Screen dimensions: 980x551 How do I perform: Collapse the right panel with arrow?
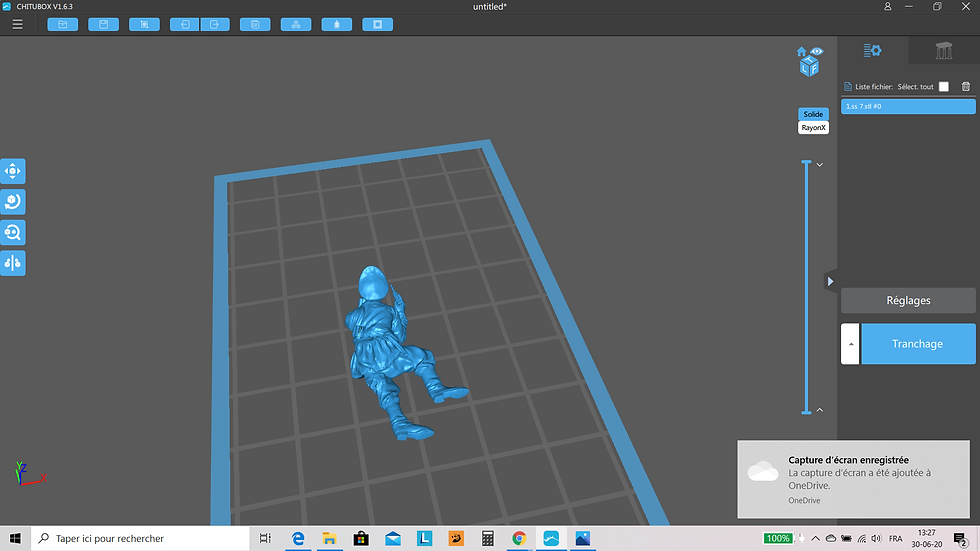point(830,282)
